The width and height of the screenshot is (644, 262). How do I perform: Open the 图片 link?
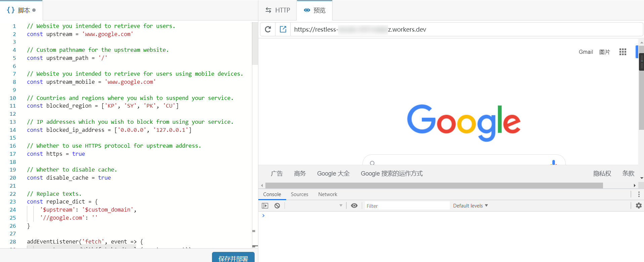tap(604, 52)
